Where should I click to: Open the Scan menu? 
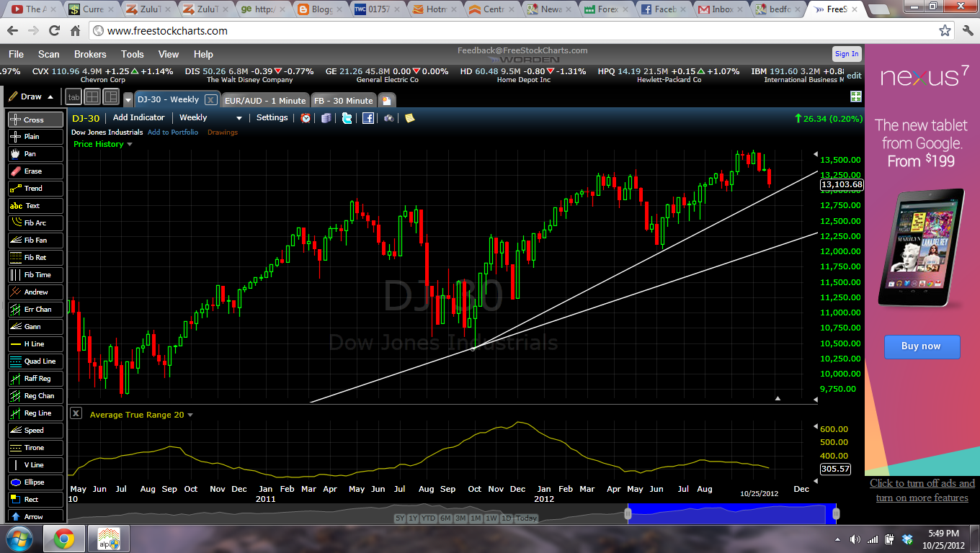pos(49,54)
